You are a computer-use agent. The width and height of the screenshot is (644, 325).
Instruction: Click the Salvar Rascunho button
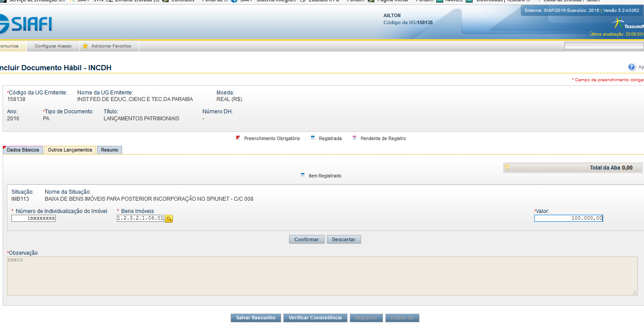pyautogui.click(x=256, y=318)
